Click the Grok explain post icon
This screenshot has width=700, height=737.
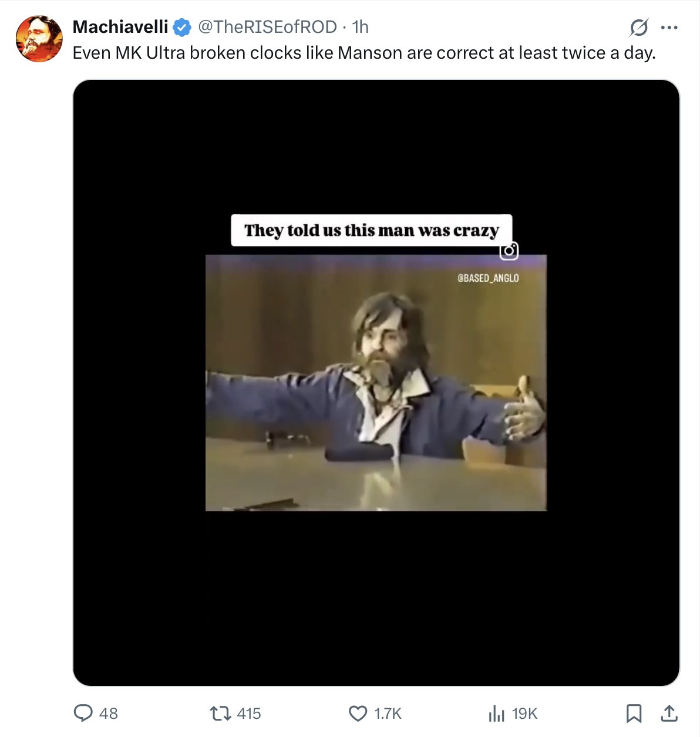tap(639, 27)
